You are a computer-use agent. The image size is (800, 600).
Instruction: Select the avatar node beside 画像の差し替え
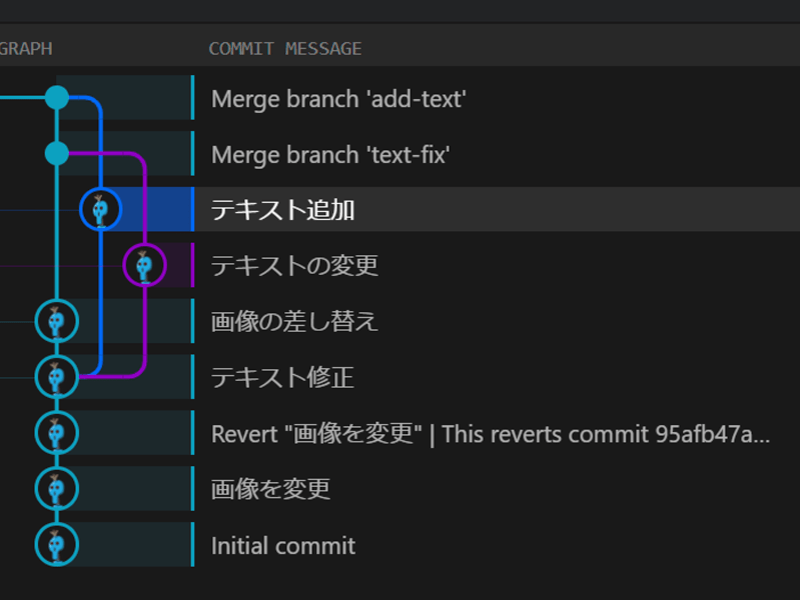pyautogui.click(x=57, y=322)
